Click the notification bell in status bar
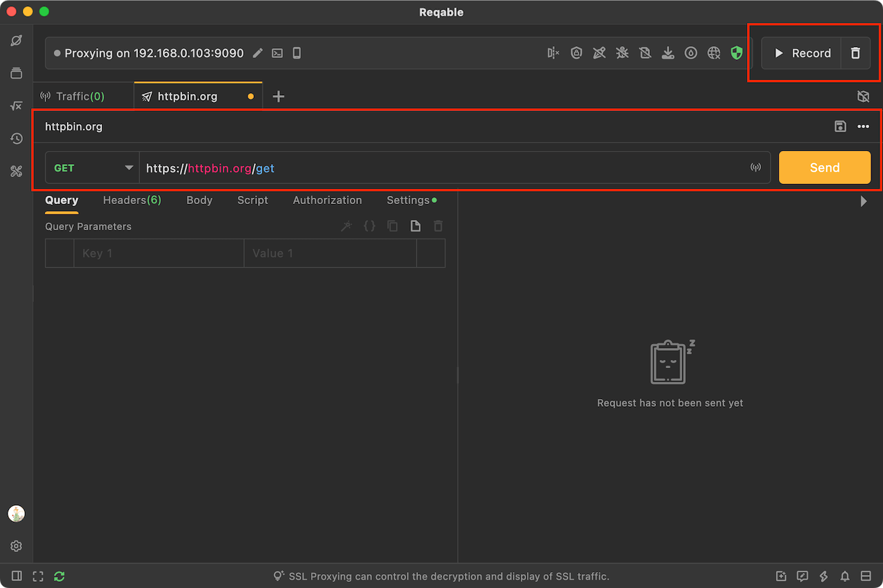 [844, 576]
